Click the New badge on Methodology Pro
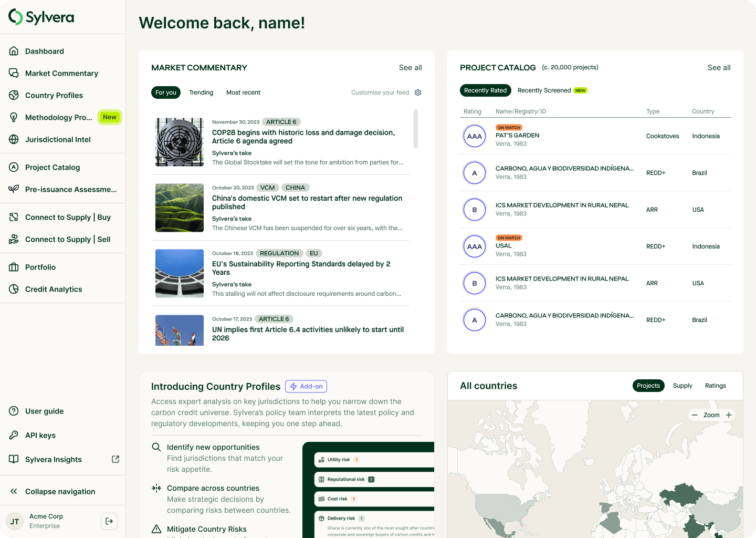Image resolution: width=756 pixels, height=538 pixels. (x=110, y=117)
